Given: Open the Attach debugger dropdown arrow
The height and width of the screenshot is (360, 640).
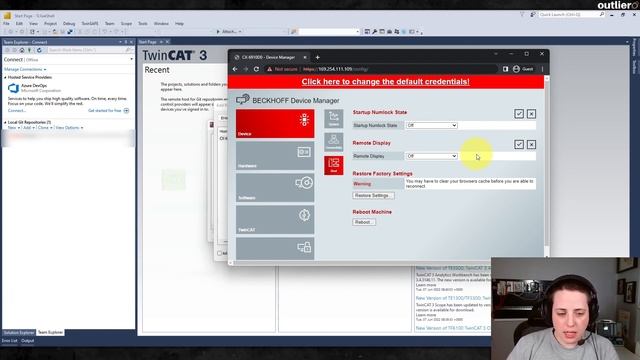Looking at the screenshot, I should 240,31.
